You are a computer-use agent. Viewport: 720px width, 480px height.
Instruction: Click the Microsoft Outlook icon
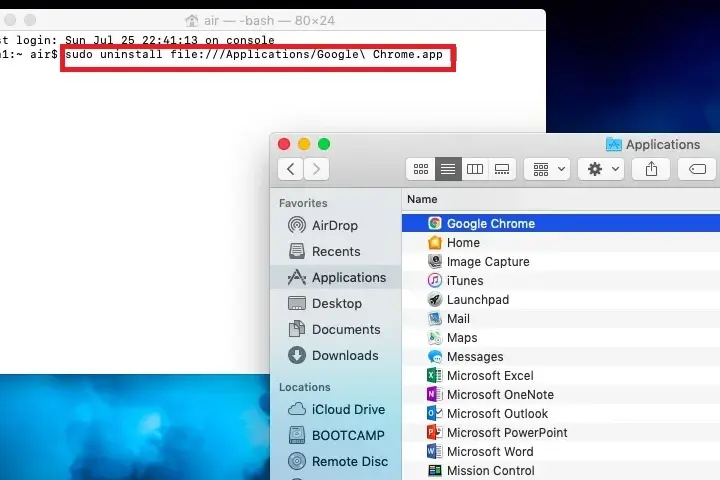[434, 413]
